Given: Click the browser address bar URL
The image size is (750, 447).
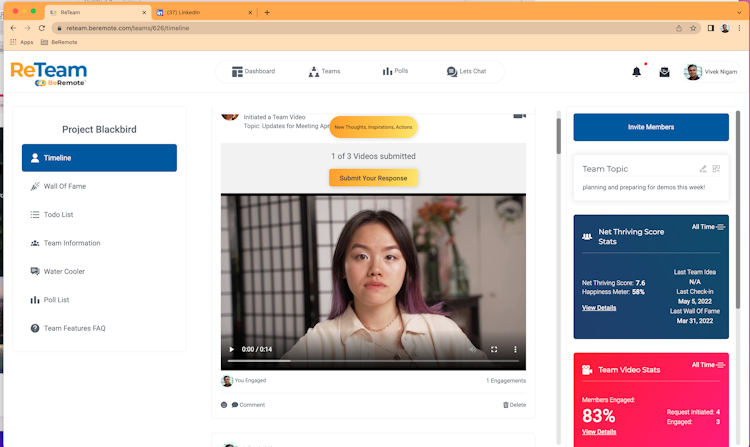Looking at the screenshot, I should point(128,28).
